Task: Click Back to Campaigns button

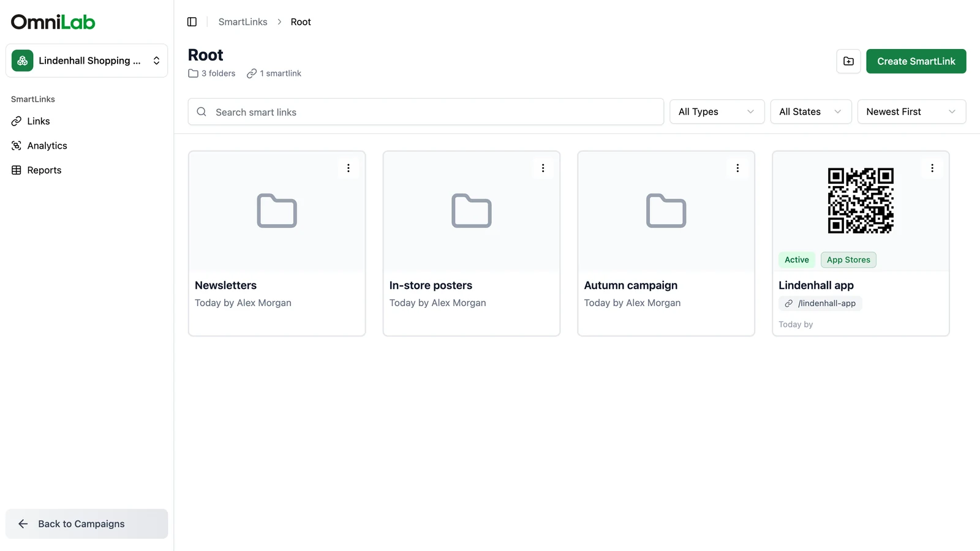Action: (86, 524)
